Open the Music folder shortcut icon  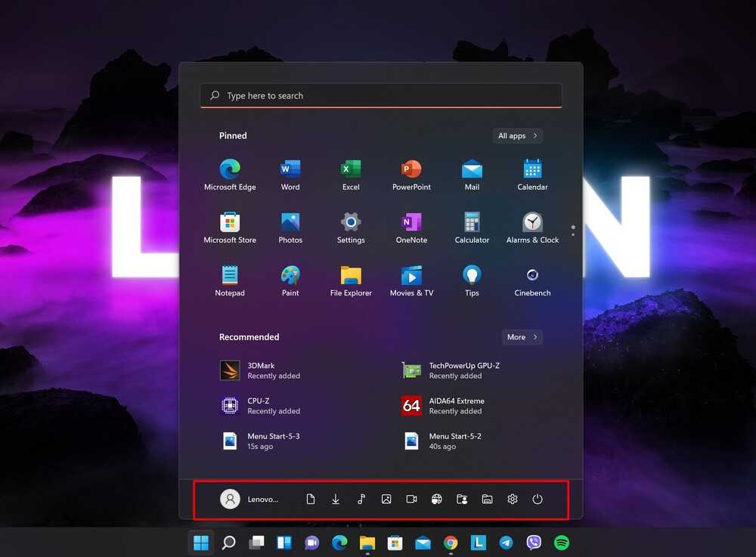pos(361,499)
